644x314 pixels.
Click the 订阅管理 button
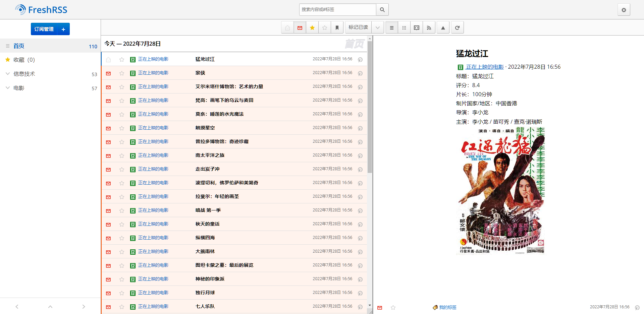click(x=44, y=29)
